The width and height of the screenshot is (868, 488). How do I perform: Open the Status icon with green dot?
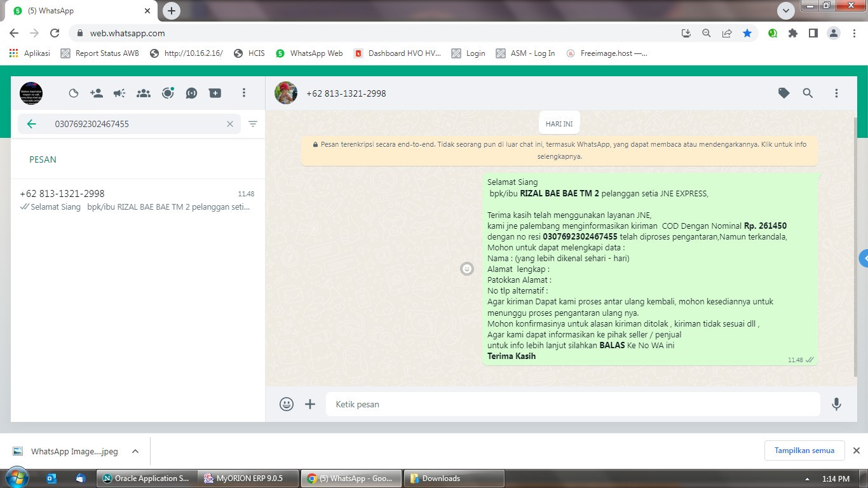pyautogui.click(x=168, y=93)
